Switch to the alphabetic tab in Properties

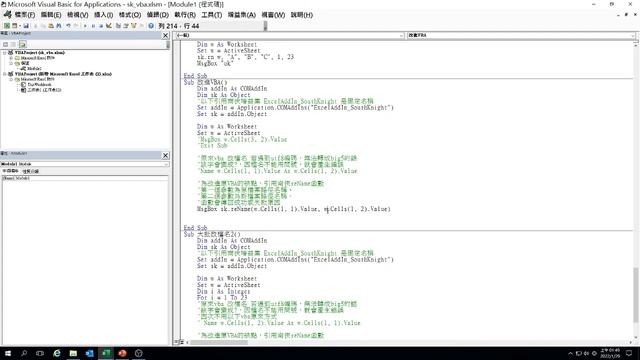(10, 171)
